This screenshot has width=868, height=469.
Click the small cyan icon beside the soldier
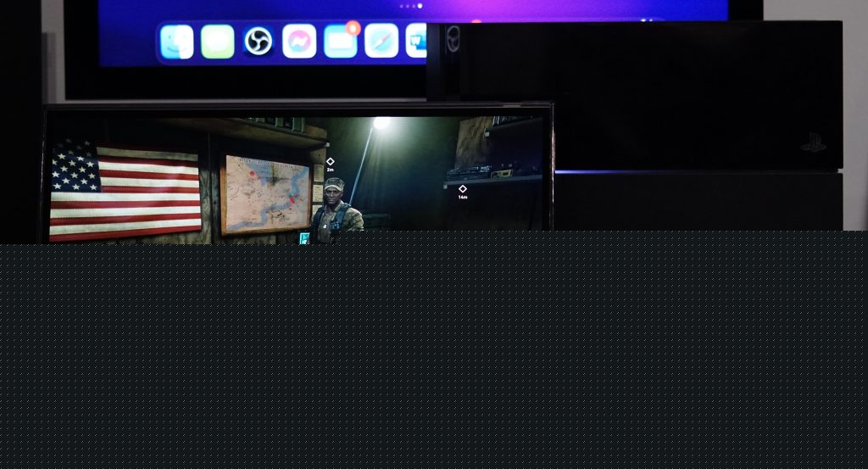click(x=304, y=238)
